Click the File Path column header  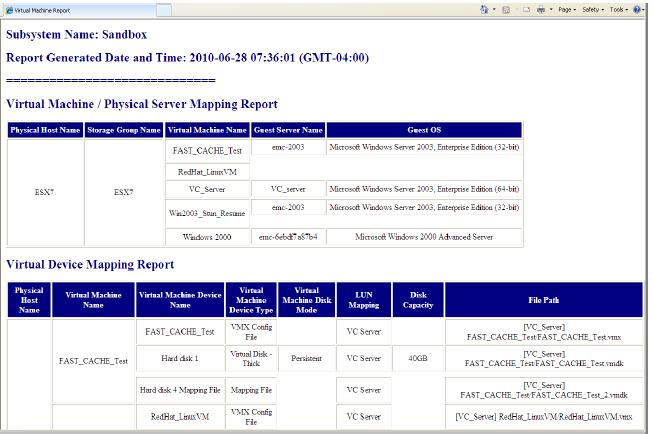click(543, 300)
